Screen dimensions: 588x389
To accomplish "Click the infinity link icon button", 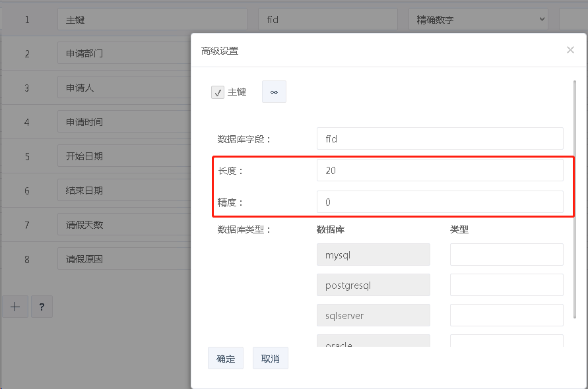I will point(274,92).
